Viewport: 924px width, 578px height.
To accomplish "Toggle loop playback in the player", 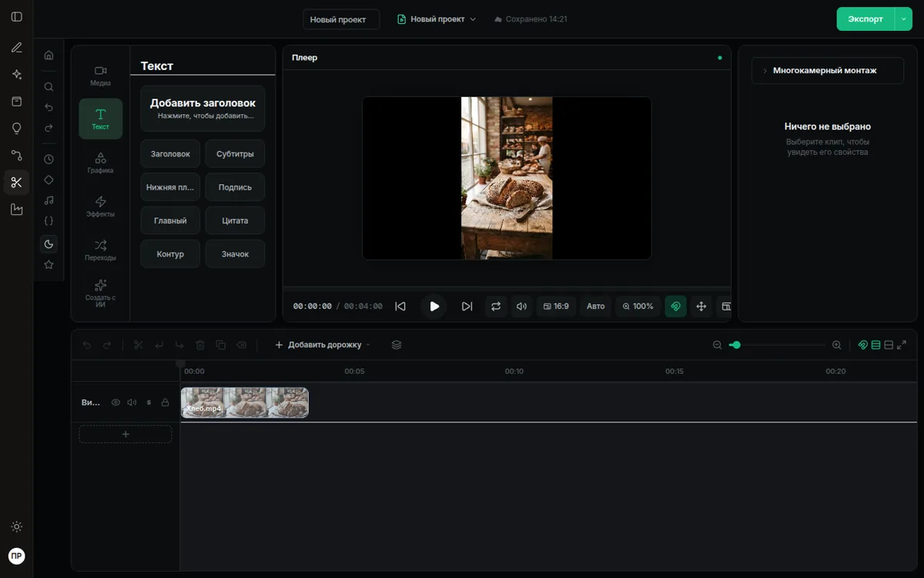I will point(495,306).
